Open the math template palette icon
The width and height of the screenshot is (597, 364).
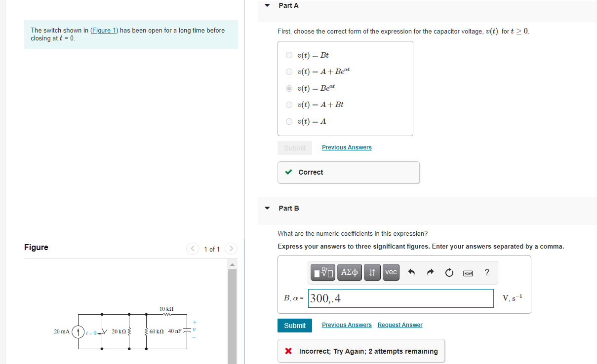323,272
